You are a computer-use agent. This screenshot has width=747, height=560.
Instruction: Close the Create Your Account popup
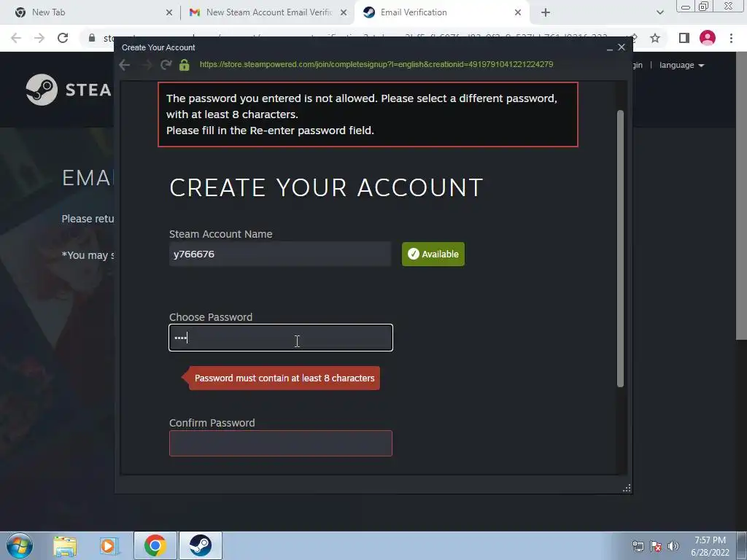pos(622,47)
